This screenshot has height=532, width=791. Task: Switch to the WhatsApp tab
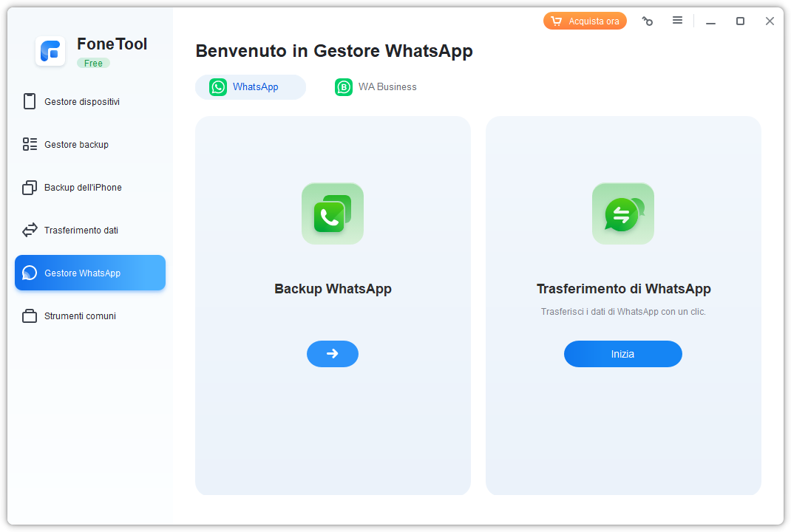[251, 87]
